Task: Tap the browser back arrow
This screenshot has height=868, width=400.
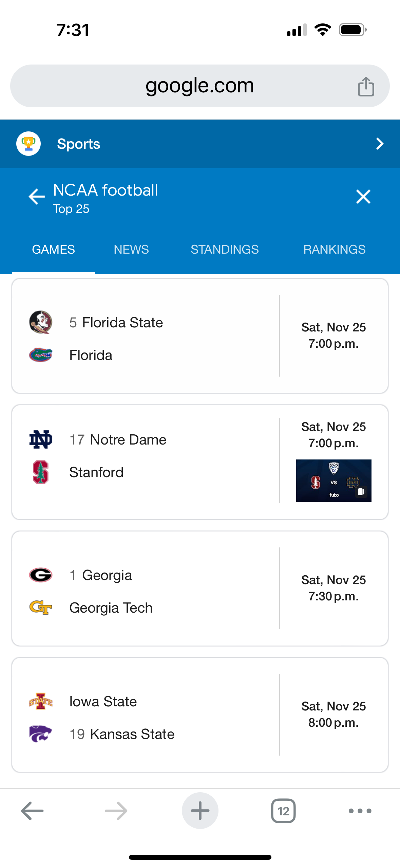Action: 32,811
